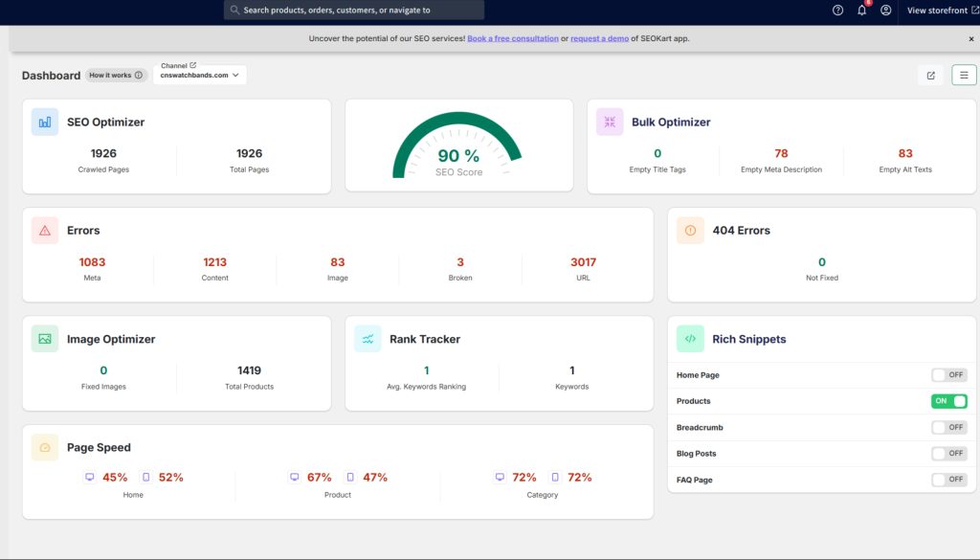Open the Image Optimizer icon
This screenshot has width=980, height=560.
[x=44, y=339]
